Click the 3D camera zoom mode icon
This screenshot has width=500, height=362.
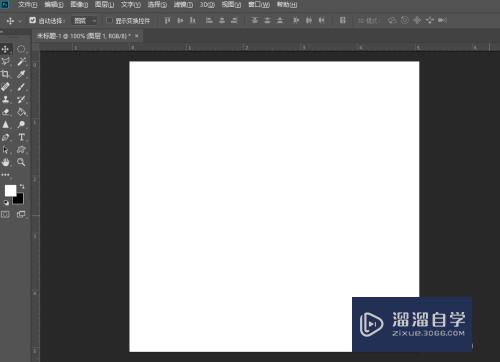(x=443, y=21)
